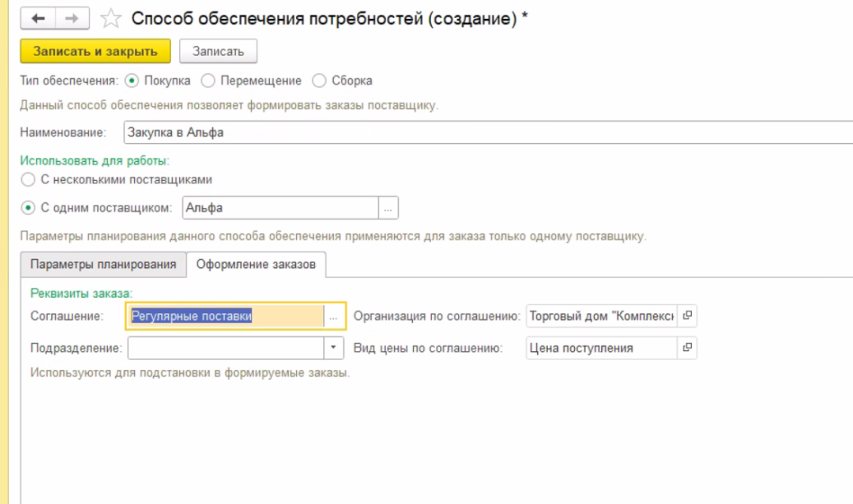Select the Покупка radio button
The image size is (853, 504).
(132, 81)
